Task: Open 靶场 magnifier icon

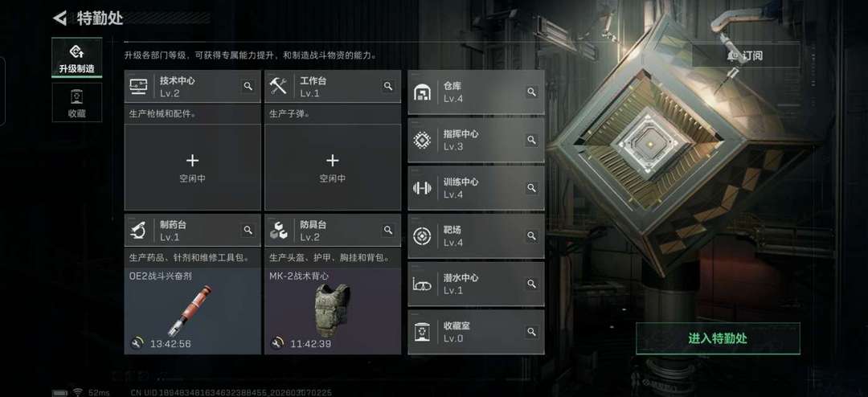Action: coord(531,236)
